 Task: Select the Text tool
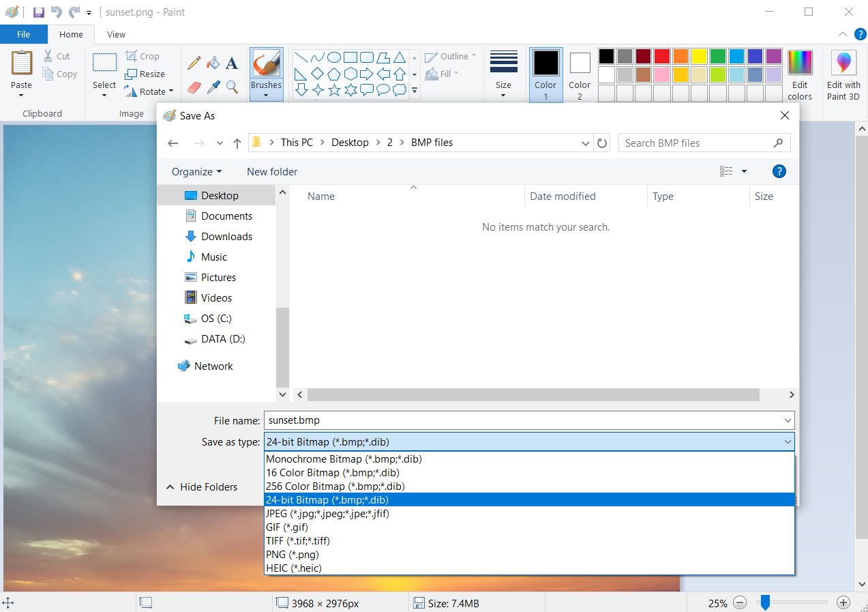click(x=232, y=63)
